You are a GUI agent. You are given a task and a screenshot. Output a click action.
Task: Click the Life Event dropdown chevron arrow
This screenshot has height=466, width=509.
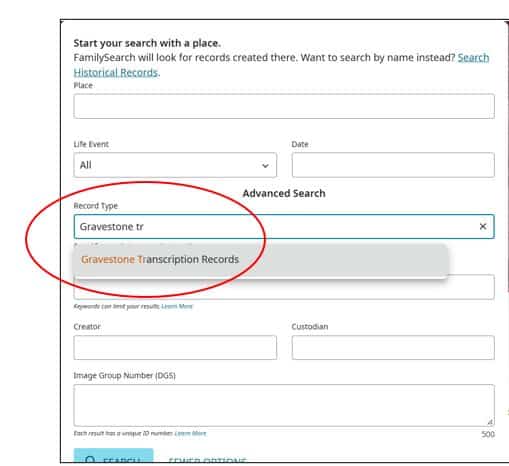coord(265,165)
